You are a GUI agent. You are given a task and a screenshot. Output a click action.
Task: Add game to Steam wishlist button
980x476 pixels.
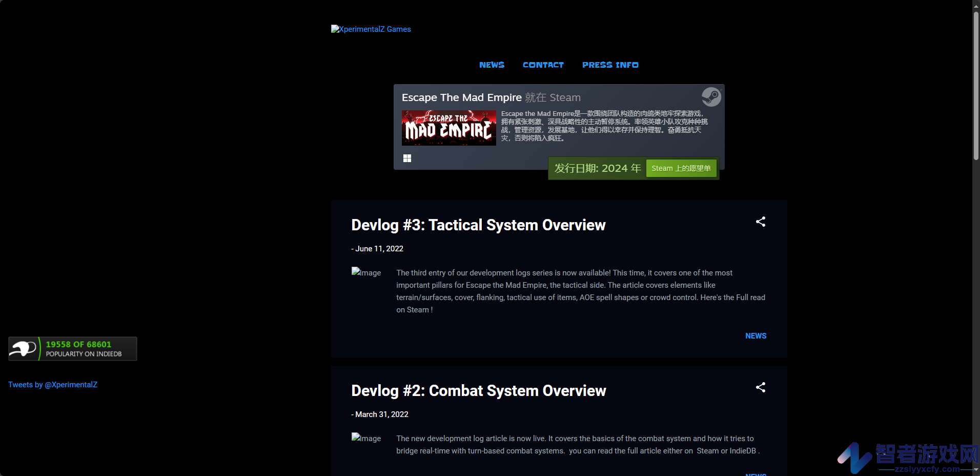681,168
